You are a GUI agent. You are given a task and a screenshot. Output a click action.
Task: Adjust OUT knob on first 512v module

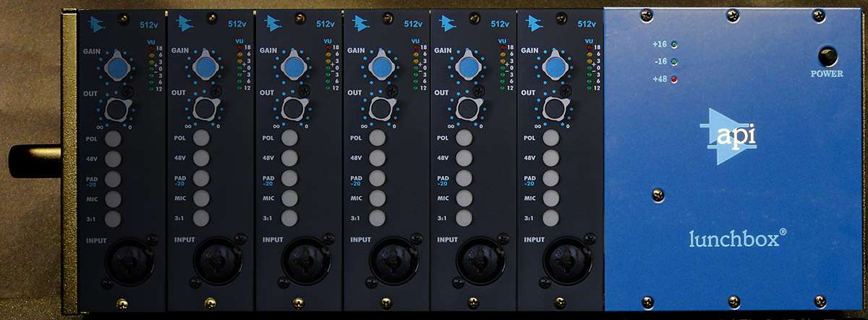116,109
